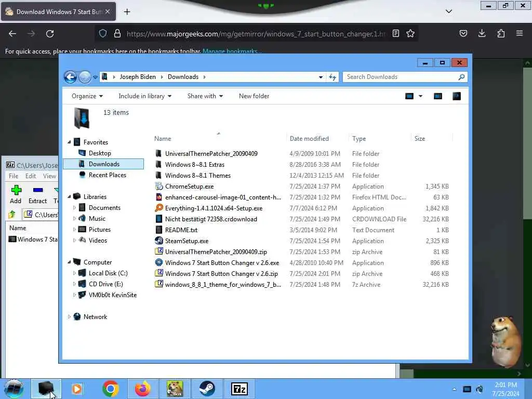Viewport: 532px width, 399px height.
Task: Collapse the Favorites tree group
Action: [69, 142]
